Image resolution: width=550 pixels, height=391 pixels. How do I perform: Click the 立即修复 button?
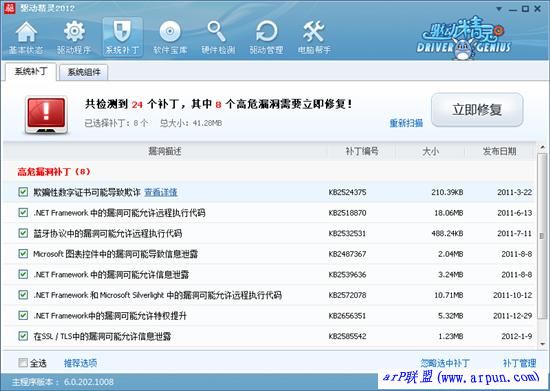[477, 109]
